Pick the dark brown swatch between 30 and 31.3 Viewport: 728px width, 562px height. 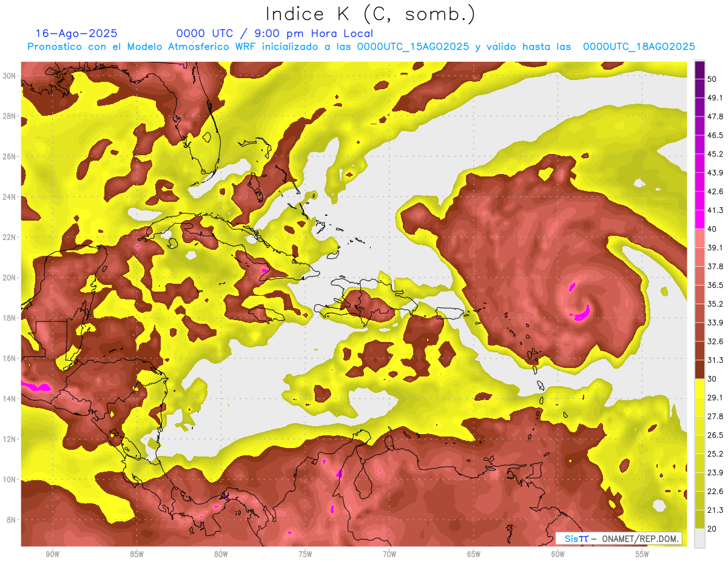tap(699, 369)
